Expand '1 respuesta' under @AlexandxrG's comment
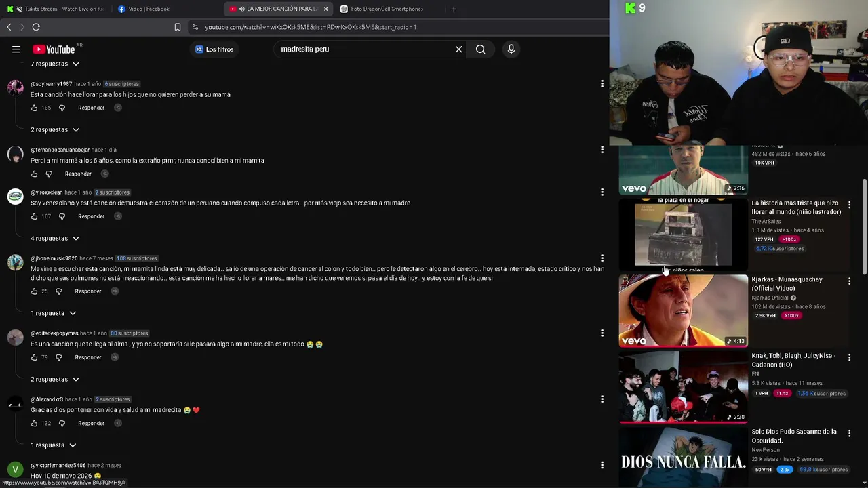 pos(54,445)
